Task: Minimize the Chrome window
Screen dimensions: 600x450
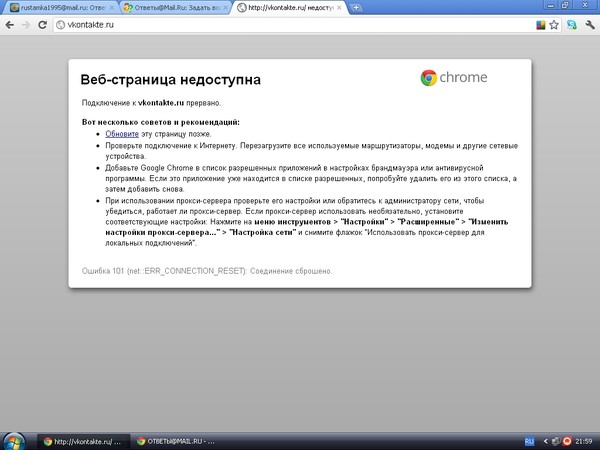Action: tap(551, 5)
